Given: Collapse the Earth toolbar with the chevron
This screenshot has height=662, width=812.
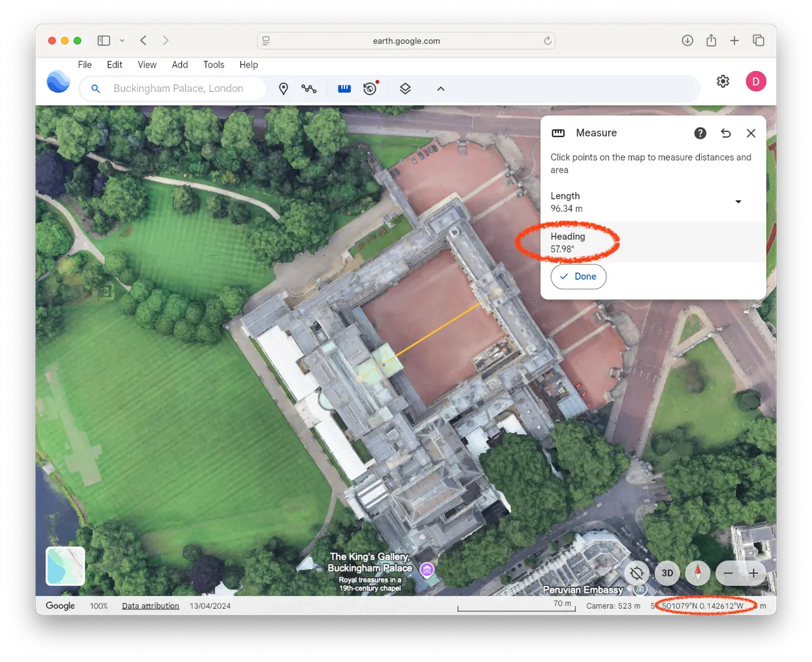Looking at the screenshot, I should (x=441, y=89).
